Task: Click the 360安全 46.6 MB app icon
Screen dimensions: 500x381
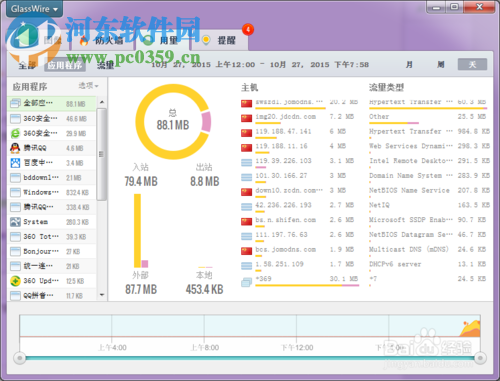Action: coord(15,118)
